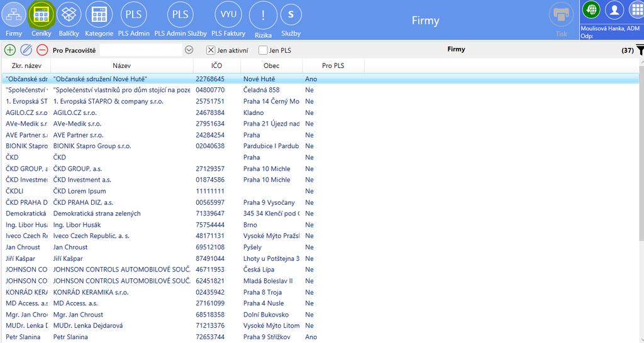The width and height of the screenshot is (644, 343).
Task: Select the ČKD GROUP, a.s. row
Action: click(x=320, y=168)
